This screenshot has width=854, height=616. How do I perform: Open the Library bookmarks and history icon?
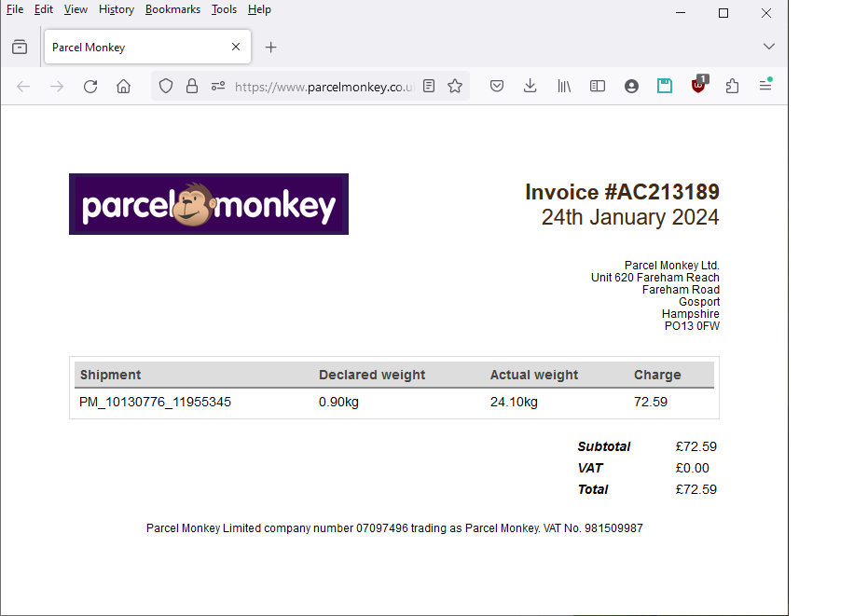tap(564, 87)
